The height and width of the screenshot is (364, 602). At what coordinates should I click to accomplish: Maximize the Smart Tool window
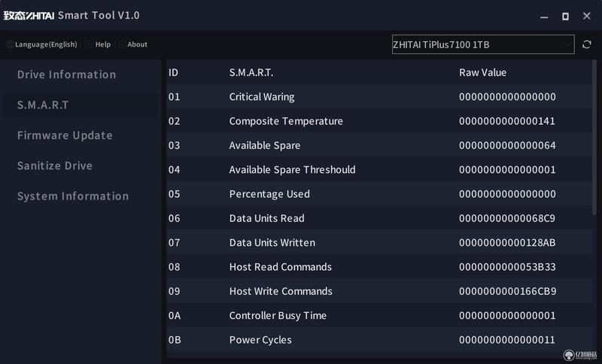[x=565, y=16]
